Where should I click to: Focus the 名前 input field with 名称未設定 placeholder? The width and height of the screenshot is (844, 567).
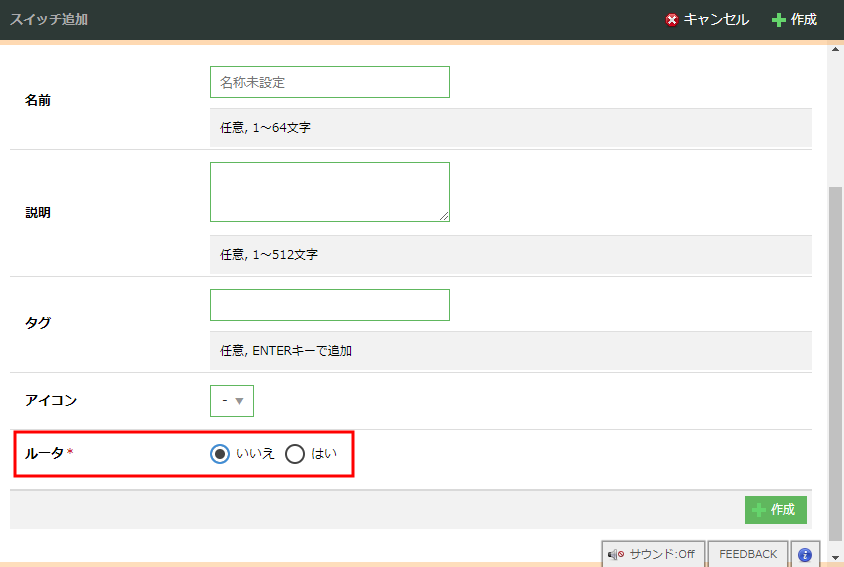pyautogui.click(x=329, y=82)
